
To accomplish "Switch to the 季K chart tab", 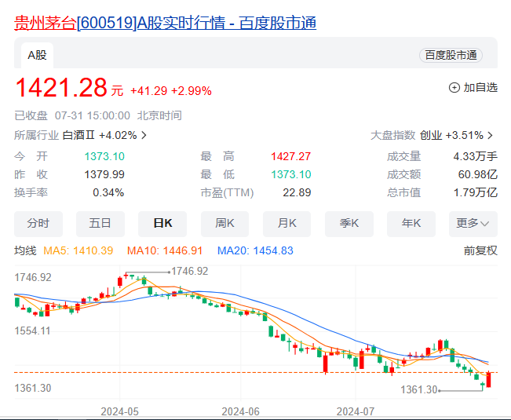I will (349, 224).
